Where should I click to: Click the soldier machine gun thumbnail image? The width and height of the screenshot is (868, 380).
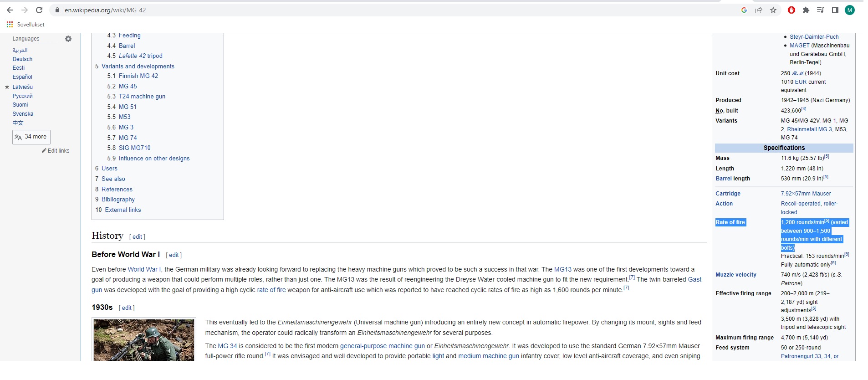pos(144,340)
